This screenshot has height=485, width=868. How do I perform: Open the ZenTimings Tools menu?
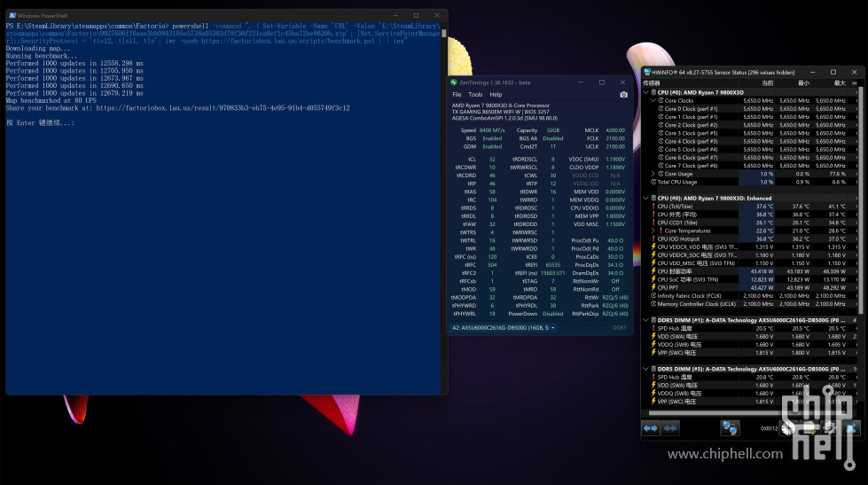pyautogui.click(x=475, y=95)
